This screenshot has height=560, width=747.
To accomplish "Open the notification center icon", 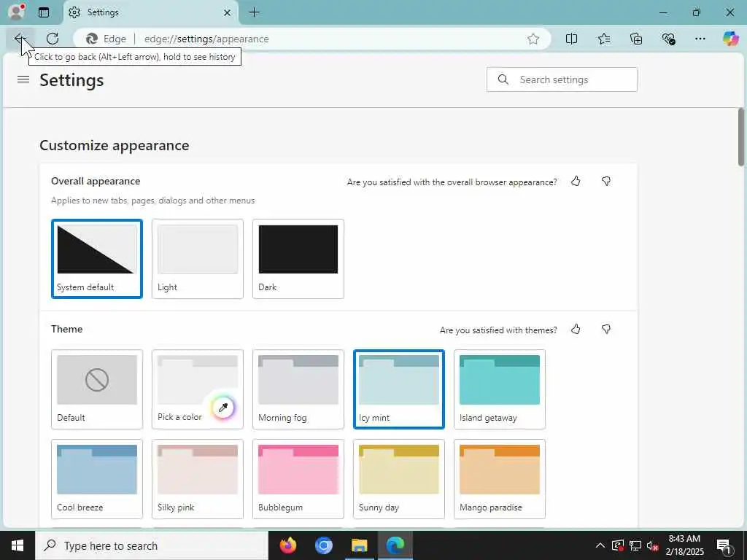I will point(723,545).
